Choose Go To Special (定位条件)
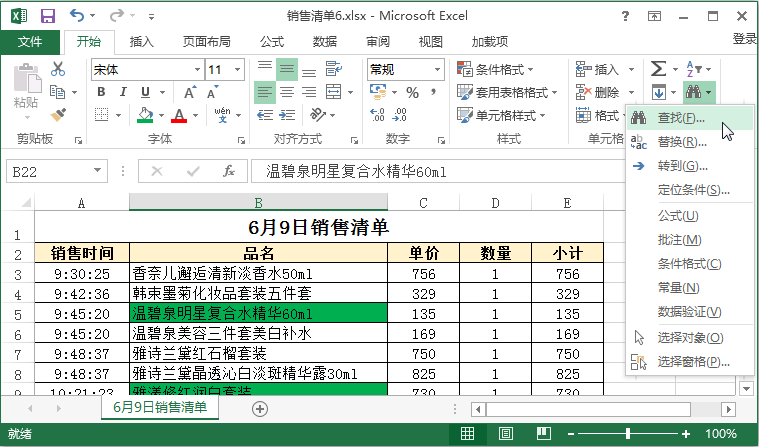The image size is (759, 447). coord(690,190)
